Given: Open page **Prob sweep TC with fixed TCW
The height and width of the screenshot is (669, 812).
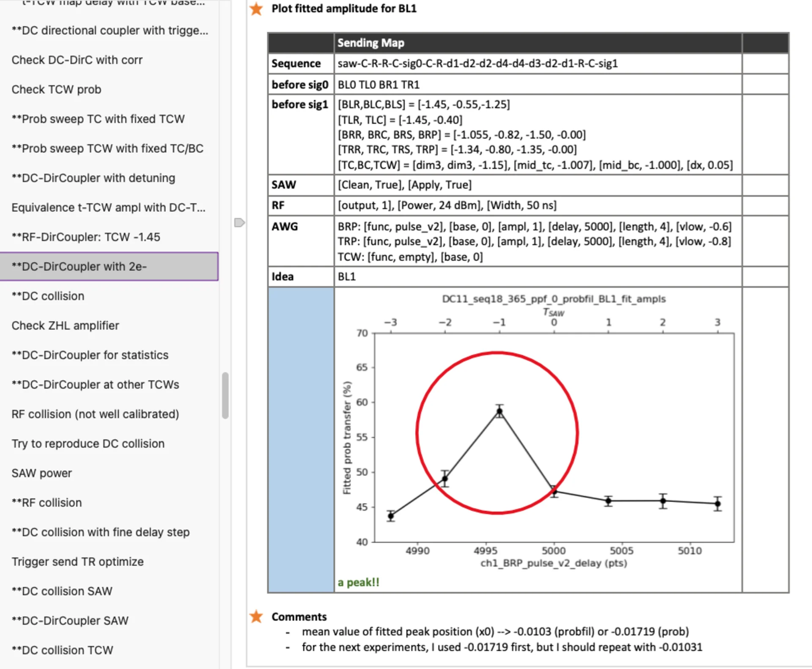Looking at the screenshot, I should point(110,119).
